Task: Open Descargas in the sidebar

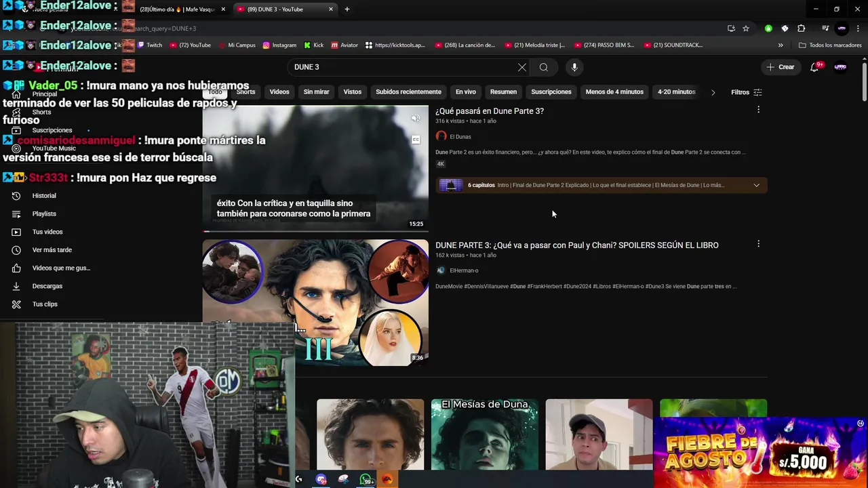Action: click(47, 286)
